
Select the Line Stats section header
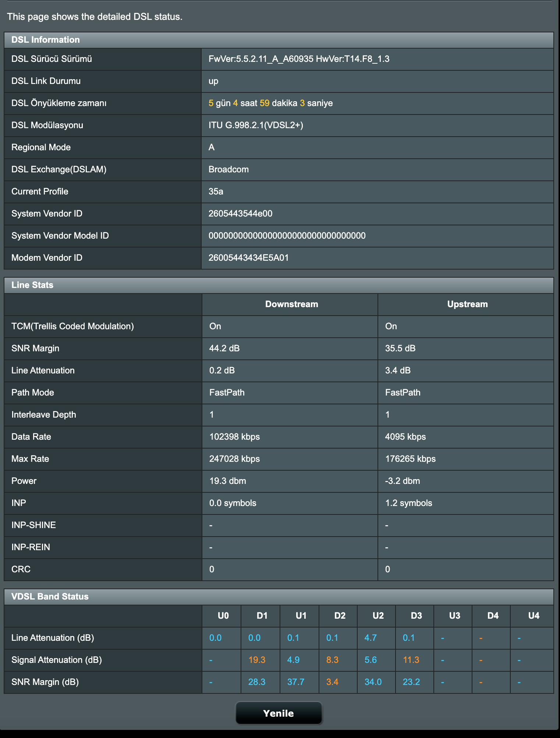pyautogui.click(x=279, y=285)
